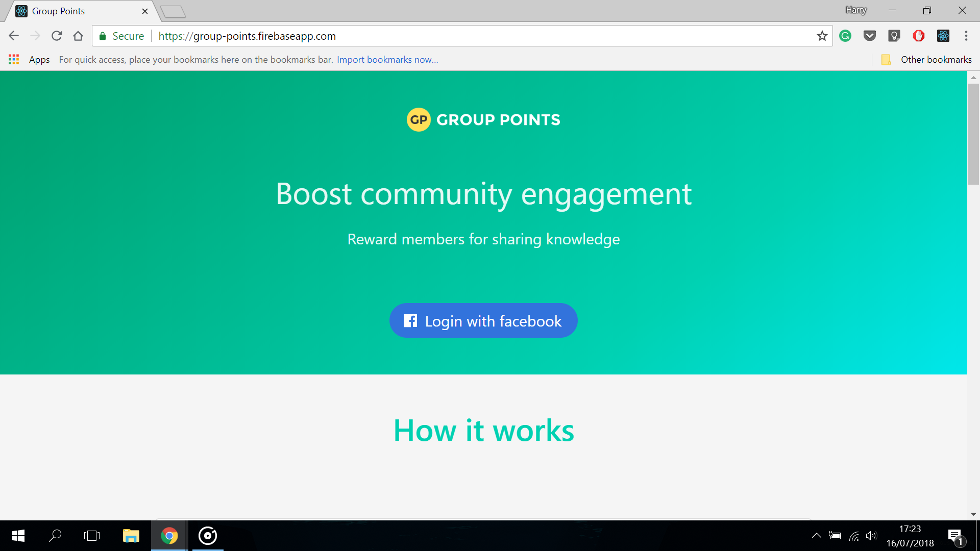
Task: Open the Other bookmarks folder
Action: pos(926,60)
